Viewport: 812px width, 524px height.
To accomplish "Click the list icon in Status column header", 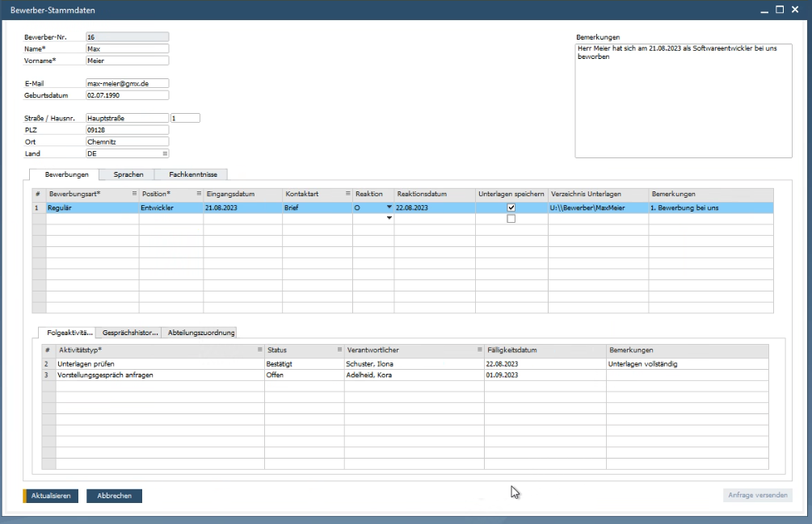I will tap(339, 350).
